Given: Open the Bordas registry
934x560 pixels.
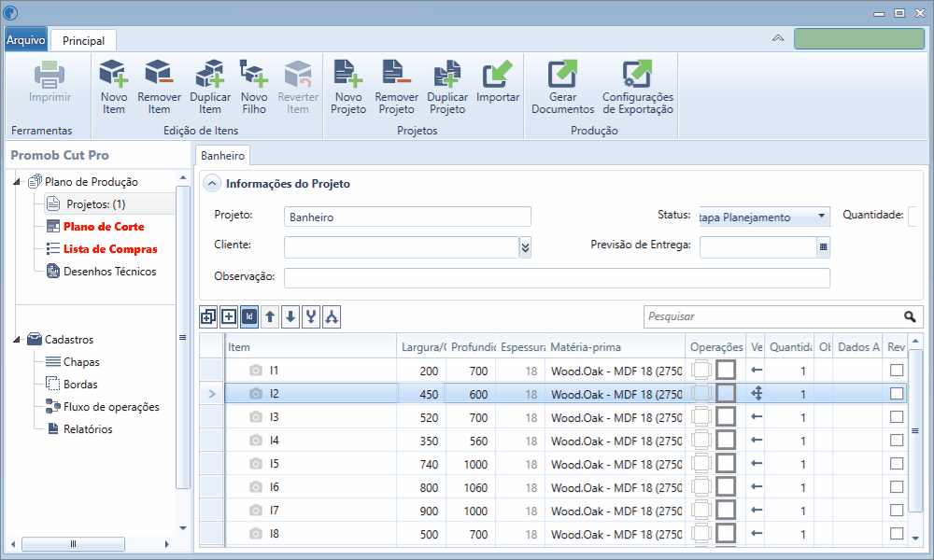Looking at the screenshot, I should tap(80, 385).
